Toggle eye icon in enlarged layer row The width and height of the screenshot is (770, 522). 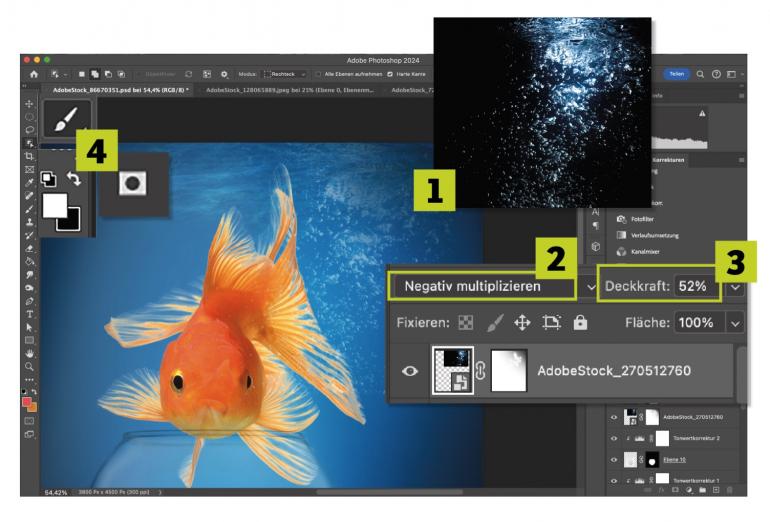click(410, 371)
